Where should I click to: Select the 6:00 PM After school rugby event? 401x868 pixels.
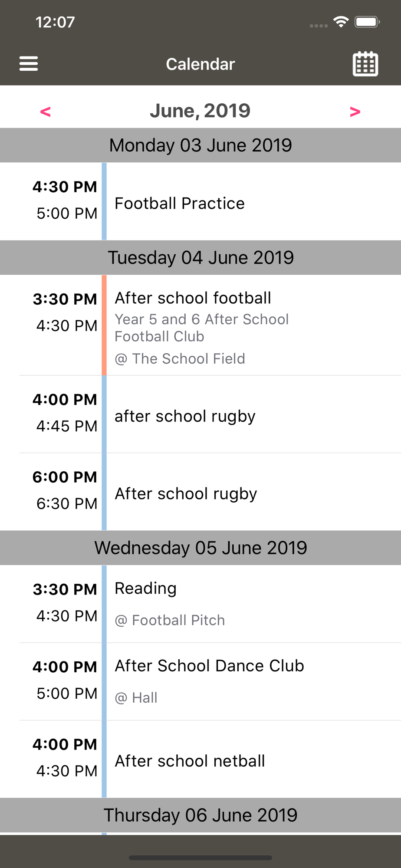tap(186, 493)
